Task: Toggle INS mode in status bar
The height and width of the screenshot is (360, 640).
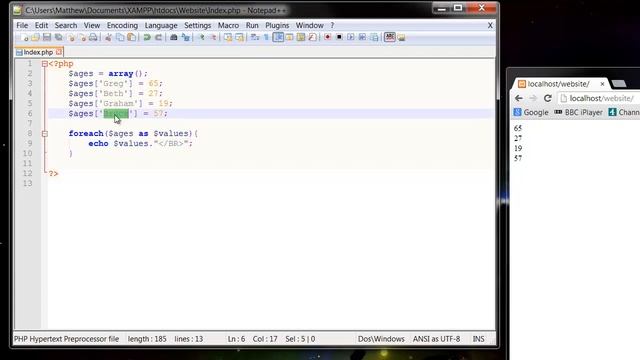Action: pyautogui.click(x=478, y=339)
